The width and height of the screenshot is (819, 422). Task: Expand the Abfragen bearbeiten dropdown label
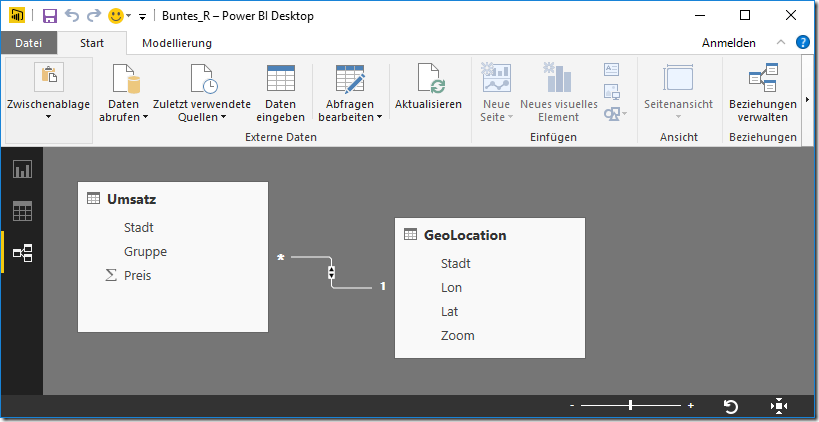[x=350, y=111]
